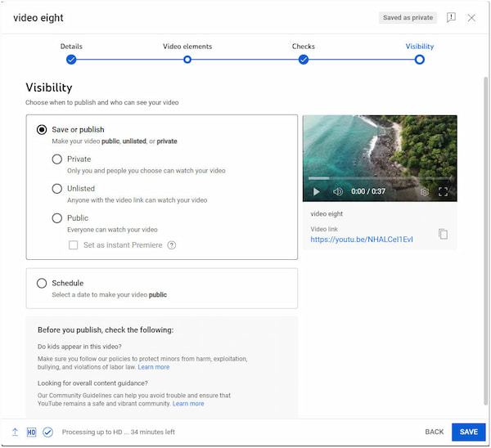Close the video upload dialog
491x448 pixels.
(471, 18)
